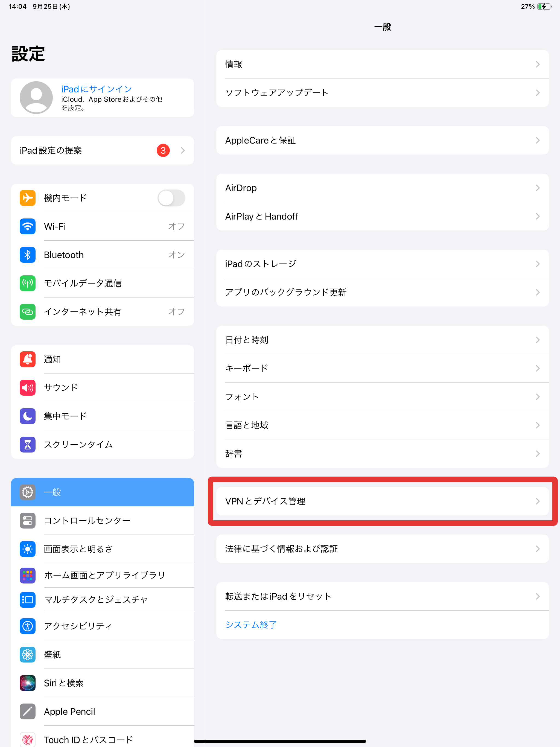Open 通知 bell icon settings
Viewport: 560px width, 747px height.
click(x=27, y=359)
